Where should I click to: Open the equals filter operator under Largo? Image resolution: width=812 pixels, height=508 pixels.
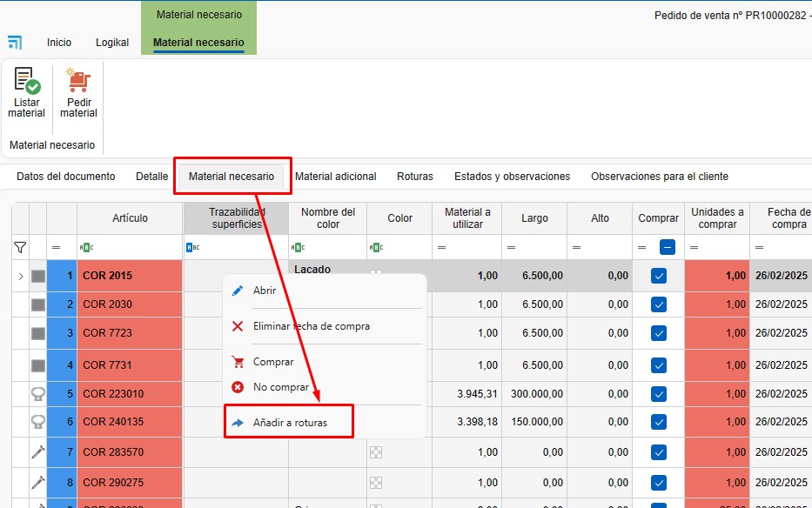click(x=511, y=248)
